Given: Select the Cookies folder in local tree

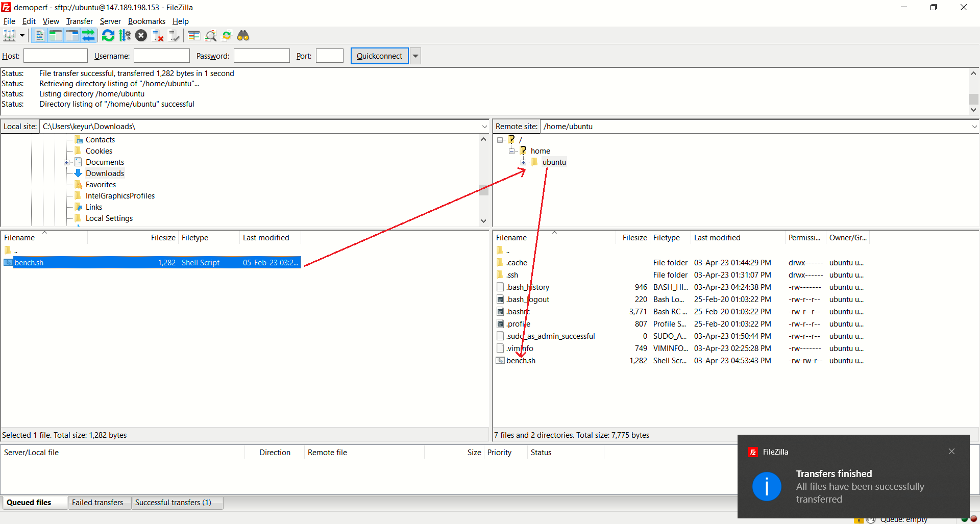Looking at the screenshot, I should pos(99,151).
